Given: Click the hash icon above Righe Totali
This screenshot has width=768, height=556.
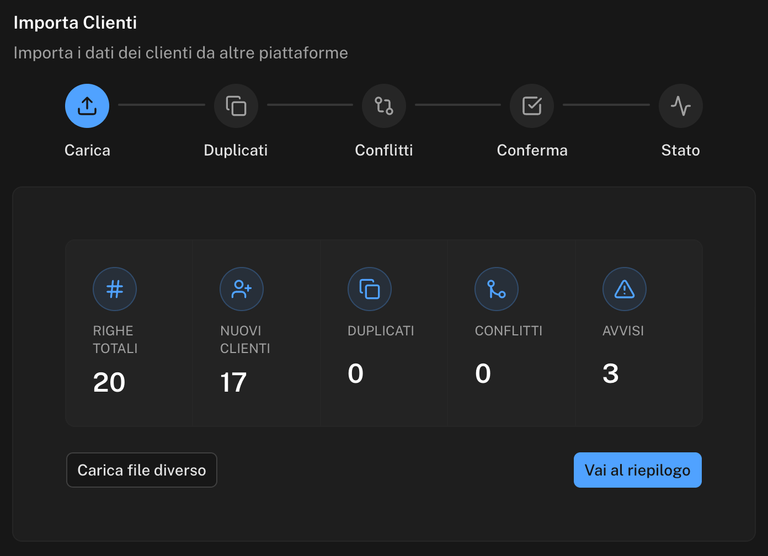Looking at the screenshot, I should (x=115, y=289).
